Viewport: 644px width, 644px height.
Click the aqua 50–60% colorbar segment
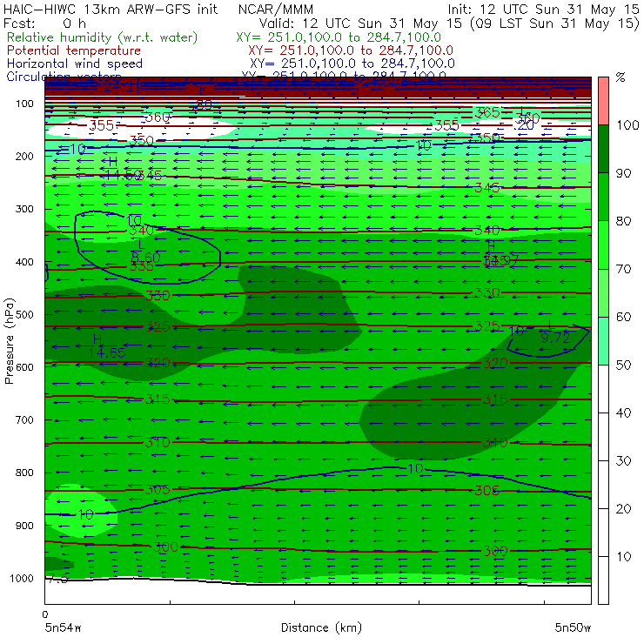coord(603,340)
